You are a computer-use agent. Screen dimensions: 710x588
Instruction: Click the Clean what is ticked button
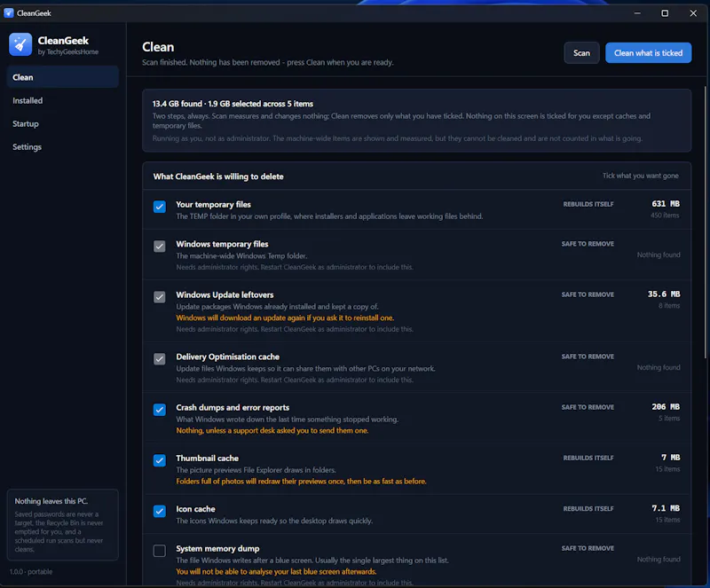pos(648,53)
